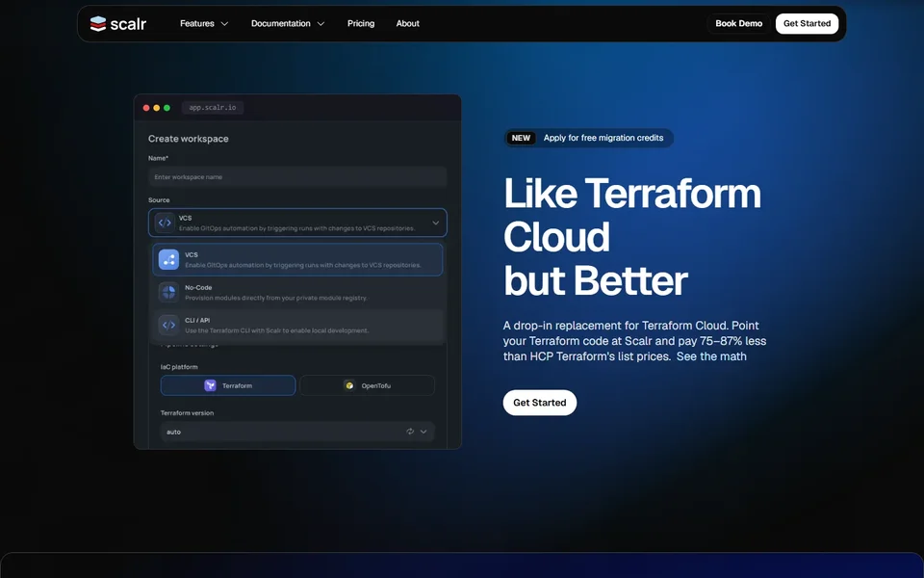Click the refresh icon in version field
924x578 pixels.
pos(410,432)
